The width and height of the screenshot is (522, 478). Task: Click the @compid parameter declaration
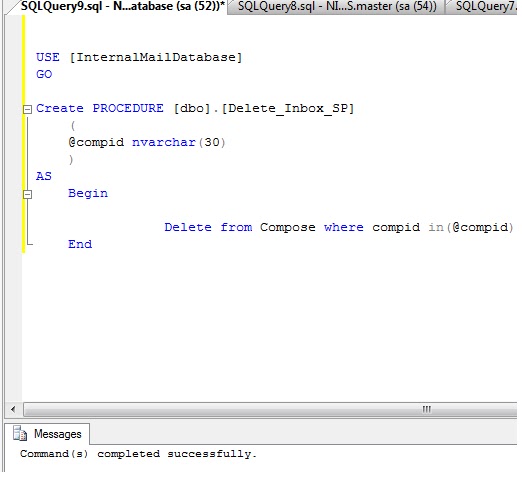pos(96,143)
